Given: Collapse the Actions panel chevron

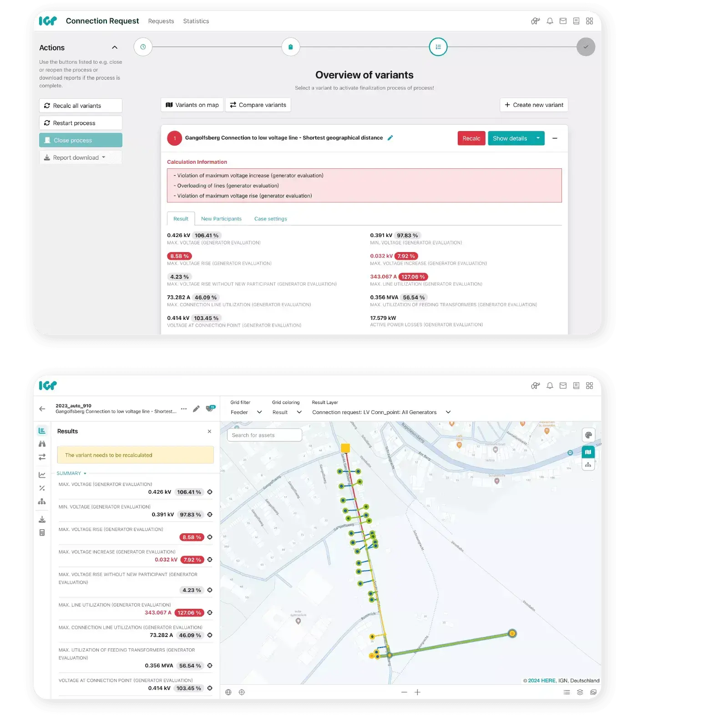Looking at the screenshot, I should (115, 47).
